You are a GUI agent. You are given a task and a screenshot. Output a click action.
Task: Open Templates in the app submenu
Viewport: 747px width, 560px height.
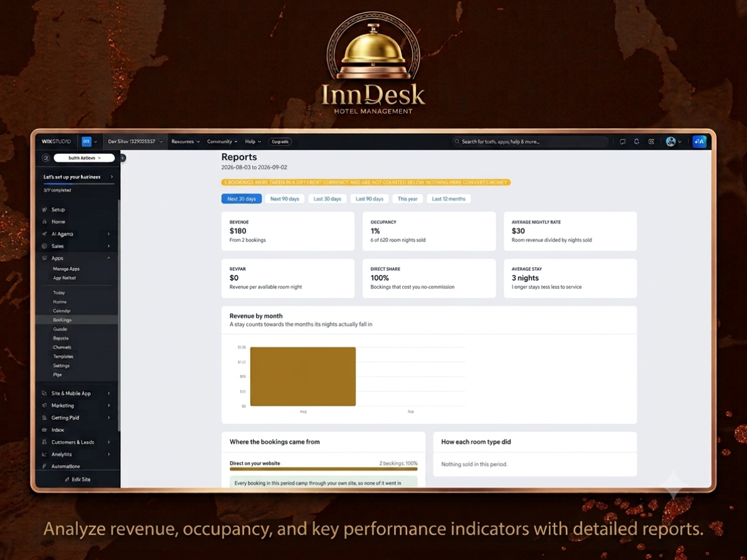(63, 357)
